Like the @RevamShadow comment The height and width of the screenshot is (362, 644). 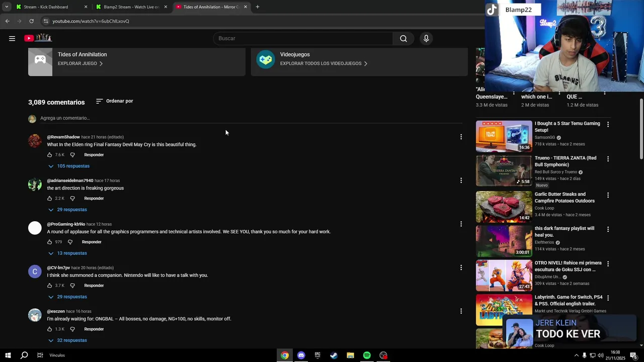pos(49,155)
